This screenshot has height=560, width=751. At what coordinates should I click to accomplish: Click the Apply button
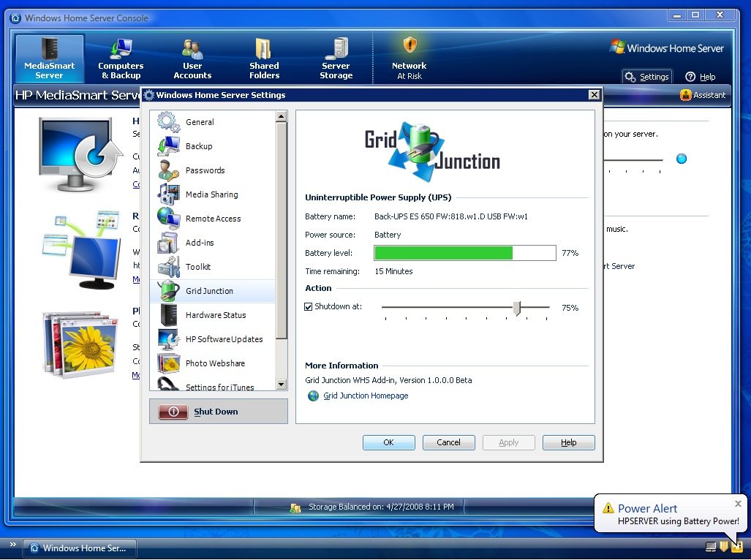(x=509, y=442)
